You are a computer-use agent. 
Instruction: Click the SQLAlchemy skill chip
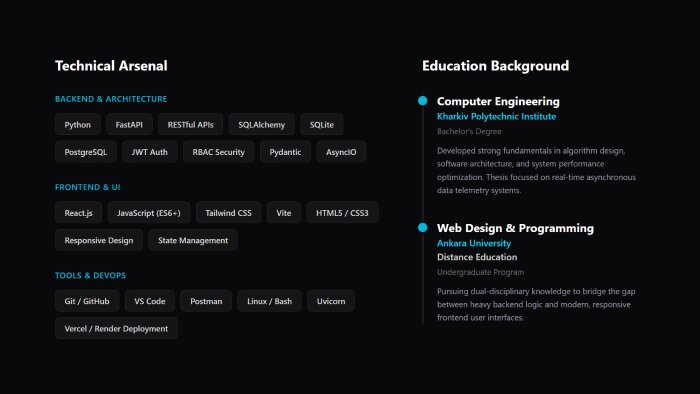262,124
